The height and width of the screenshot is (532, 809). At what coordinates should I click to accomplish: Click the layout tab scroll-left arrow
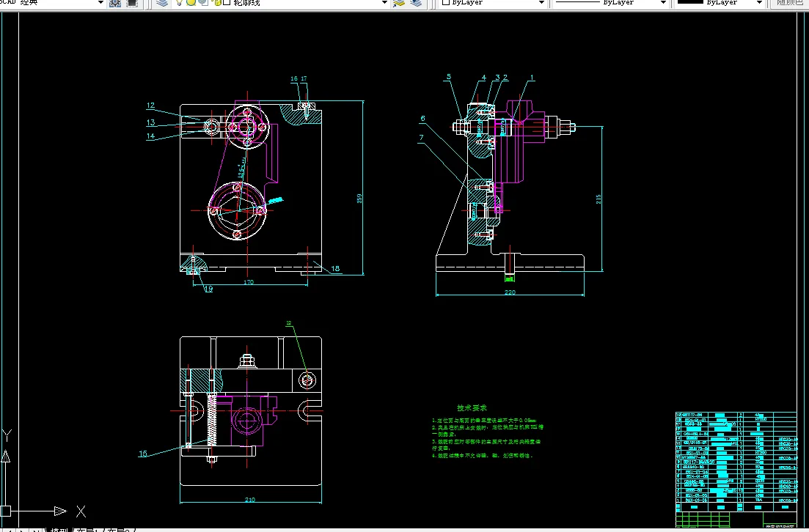(x=10, y=530)
